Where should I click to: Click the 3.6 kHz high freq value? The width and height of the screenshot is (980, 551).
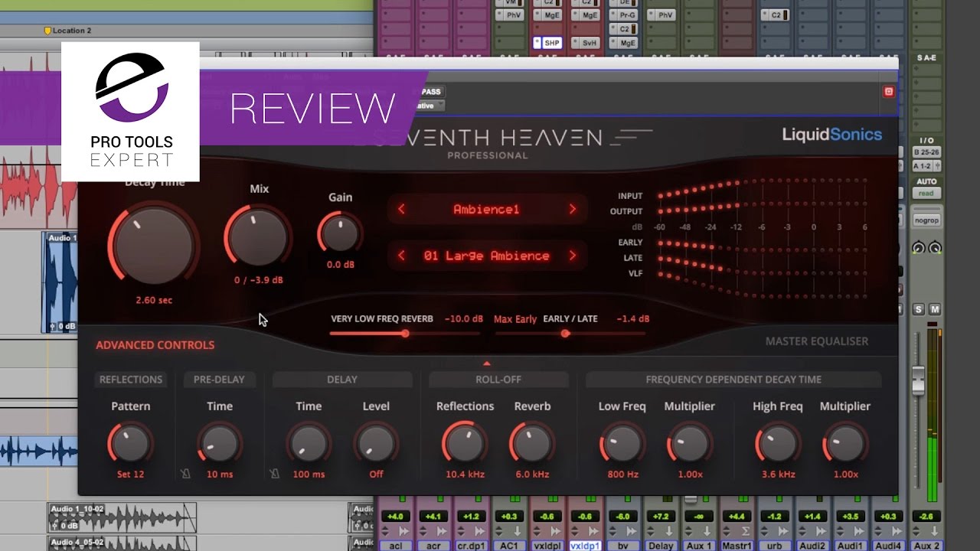point(778,474)
